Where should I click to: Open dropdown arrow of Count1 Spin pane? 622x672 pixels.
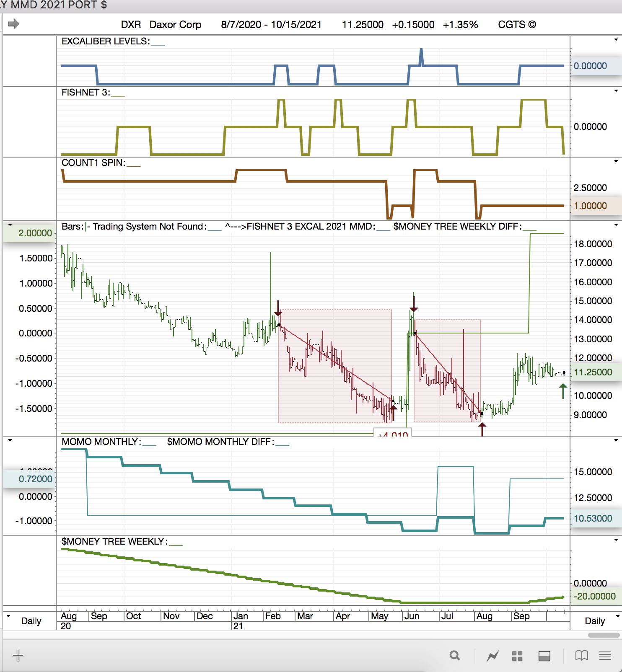click(x=616, y=161)
